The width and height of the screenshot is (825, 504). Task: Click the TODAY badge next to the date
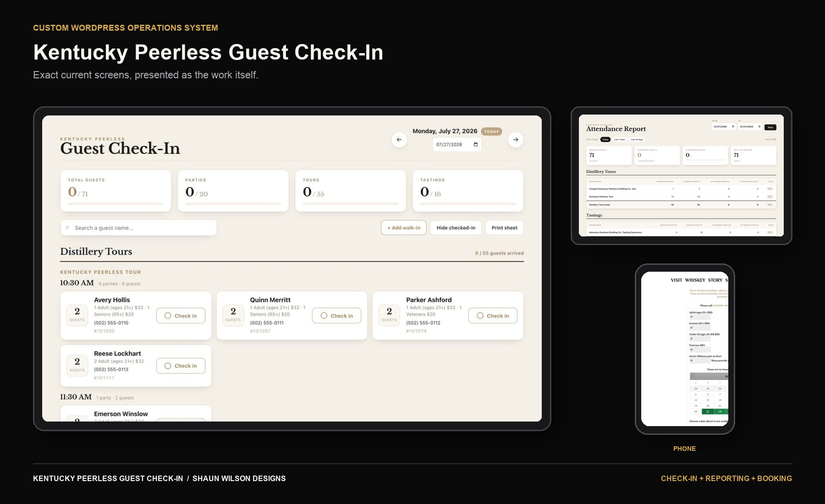tap(491, 131)
